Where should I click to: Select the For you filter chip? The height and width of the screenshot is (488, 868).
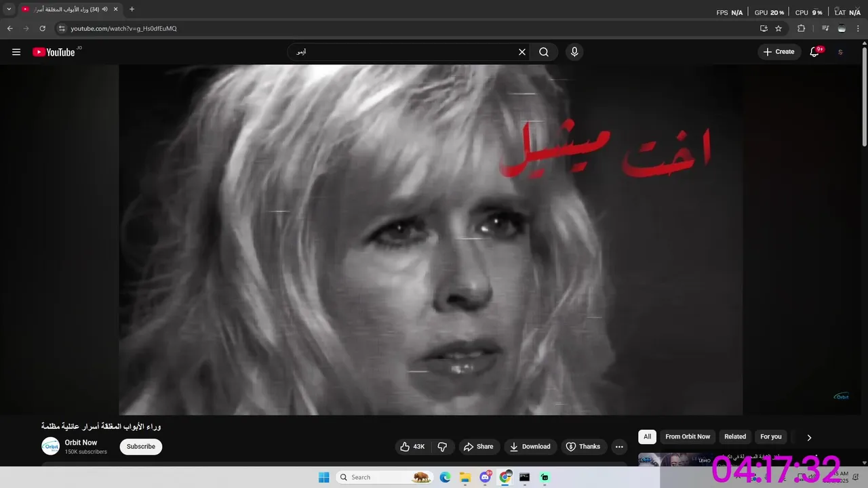771,436
